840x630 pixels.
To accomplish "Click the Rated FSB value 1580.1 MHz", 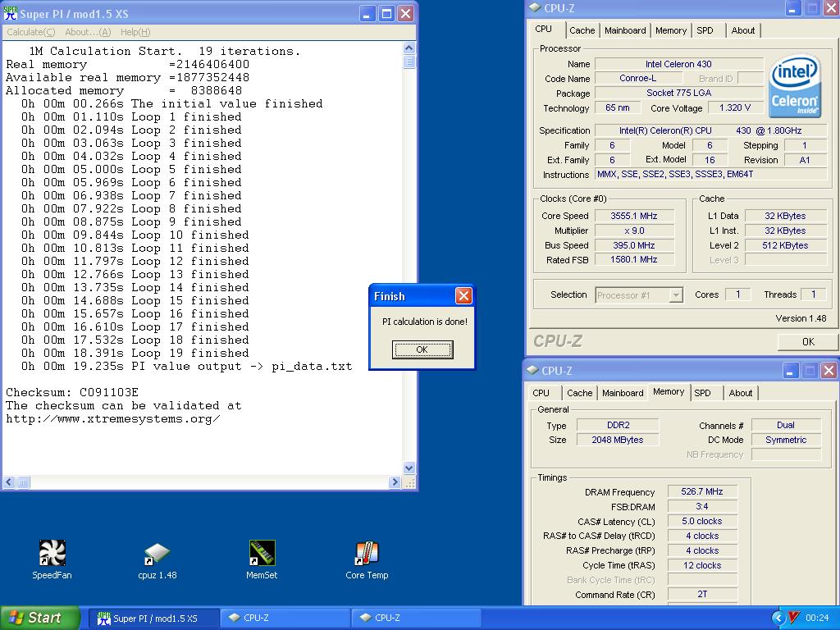I will coord(634,259).
